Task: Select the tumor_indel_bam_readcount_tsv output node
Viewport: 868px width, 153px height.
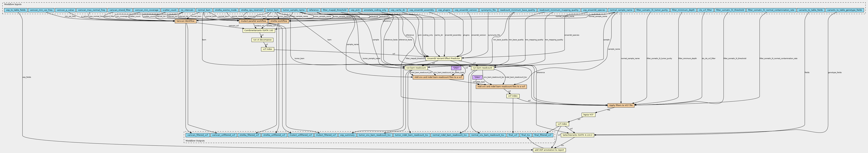Action: 411,135
